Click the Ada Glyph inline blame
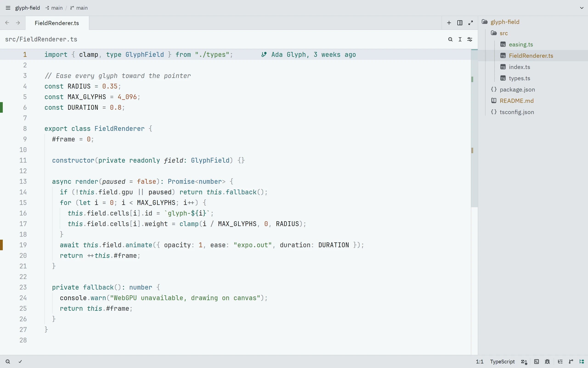Viewport: 588px width, 368px height. [x=308, y=55]
